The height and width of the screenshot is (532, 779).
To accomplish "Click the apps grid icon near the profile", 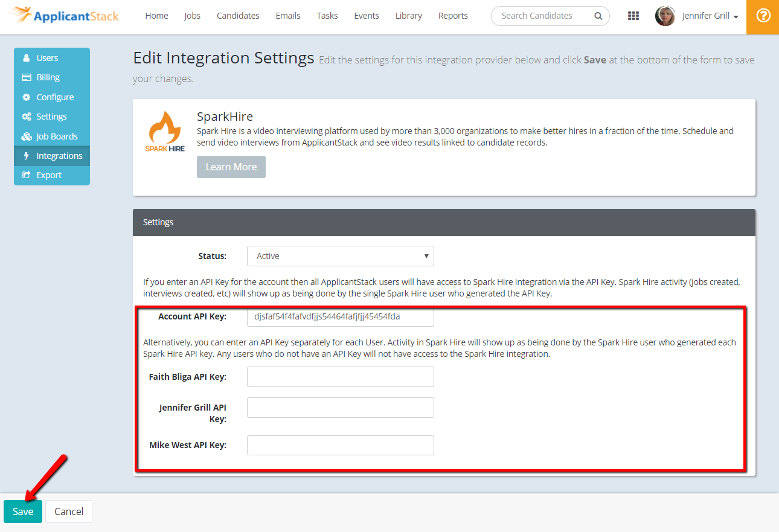I will point(633,16).
